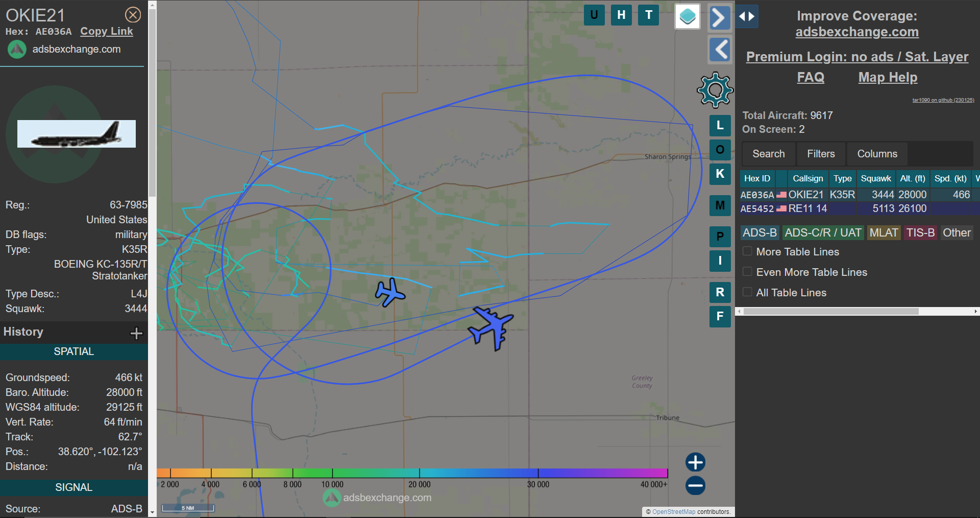Screen dimensions: 980x518
Task: Toggle the TIS-B source filter
Action: pos(920,233)
